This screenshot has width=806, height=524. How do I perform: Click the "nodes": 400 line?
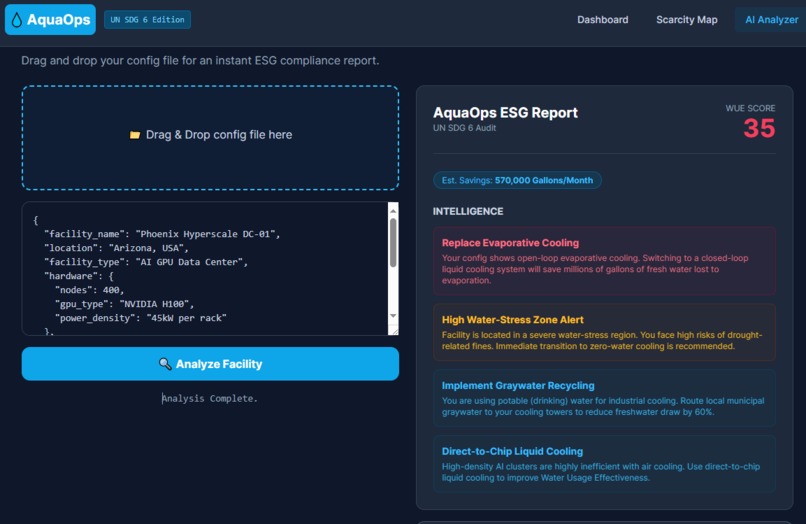click(89, 290)
